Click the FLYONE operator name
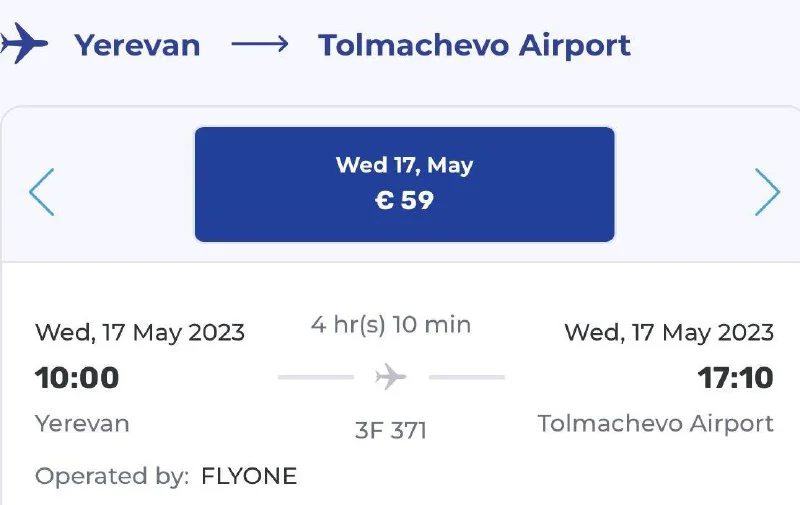Image resolution: width=800 pixels, height=505 pixels. click(249, 476)
